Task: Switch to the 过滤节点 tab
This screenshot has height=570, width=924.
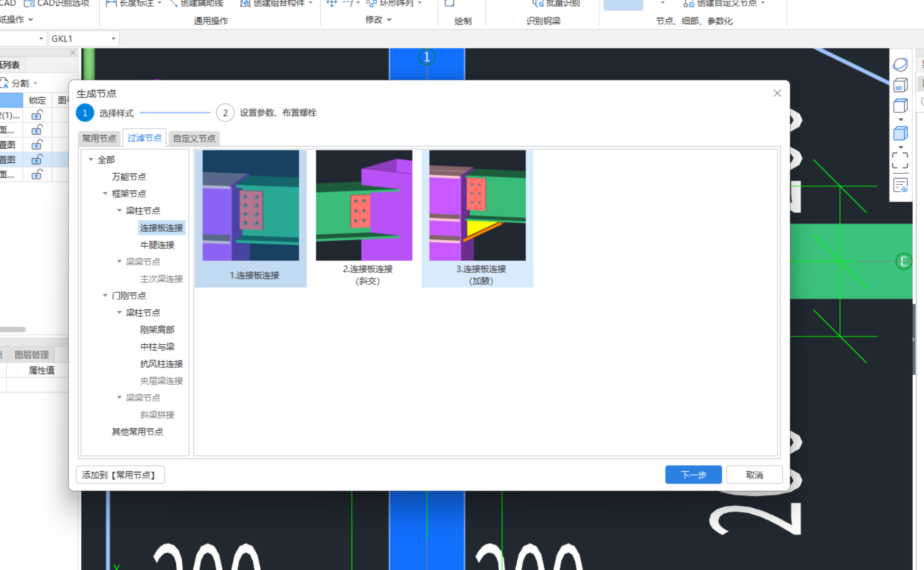Action: [x=145, y=138]
